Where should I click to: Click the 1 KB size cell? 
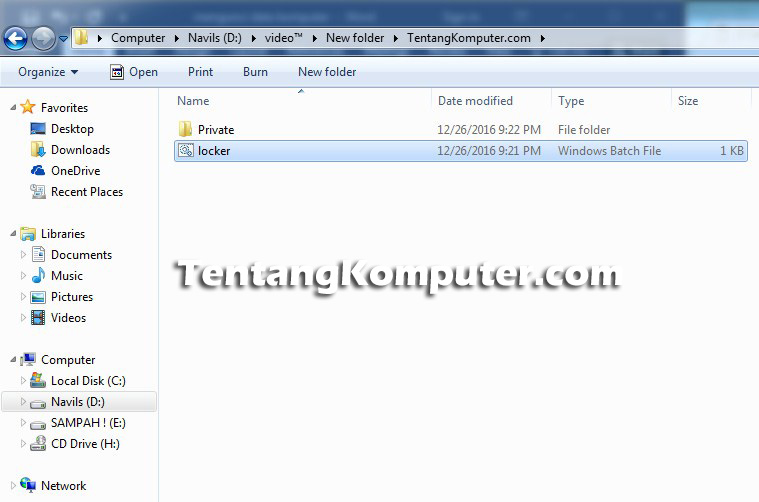pos(732,151)
